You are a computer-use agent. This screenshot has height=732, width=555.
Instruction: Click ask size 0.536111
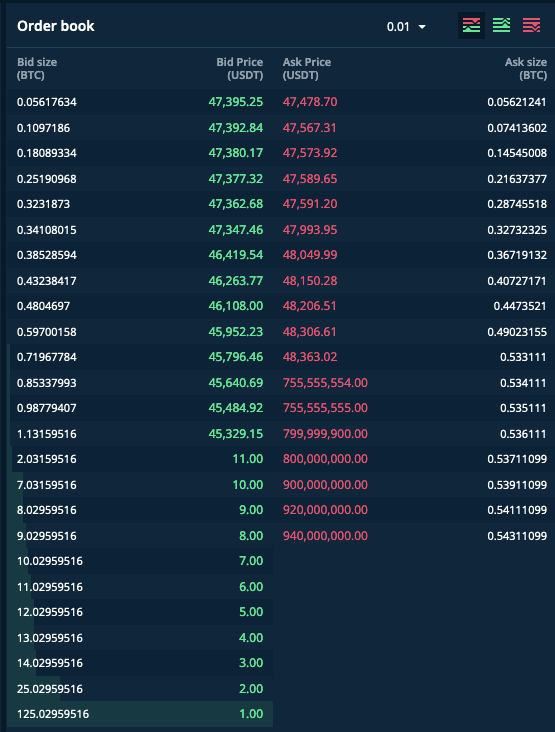(x=523, y=434)
